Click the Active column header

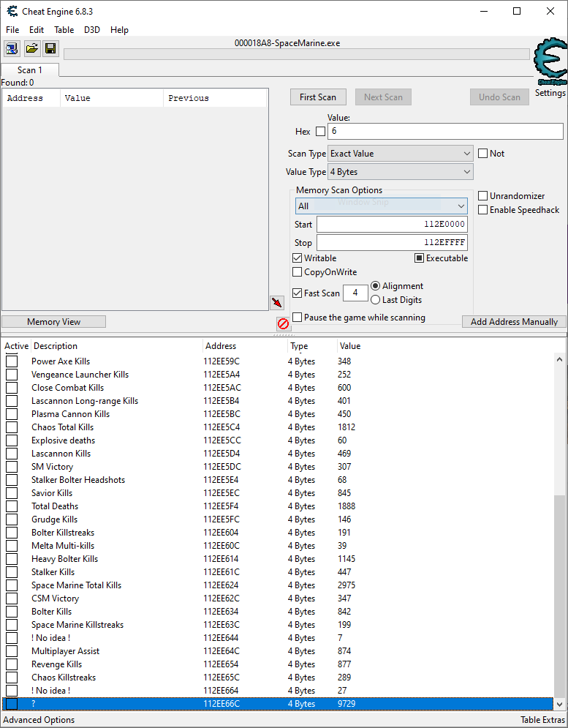(x=16, y=346)
